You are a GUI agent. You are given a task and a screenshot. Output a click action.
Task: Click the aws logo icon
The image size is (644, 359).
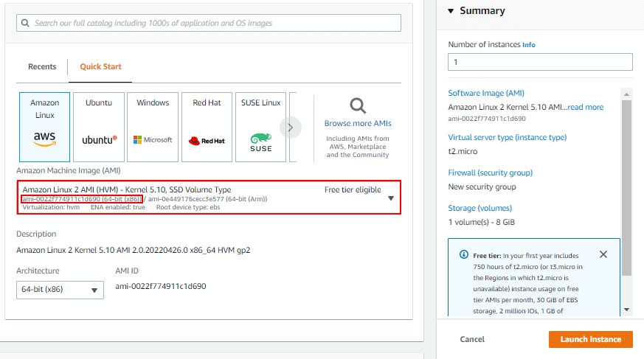click(x=44, y=139)
